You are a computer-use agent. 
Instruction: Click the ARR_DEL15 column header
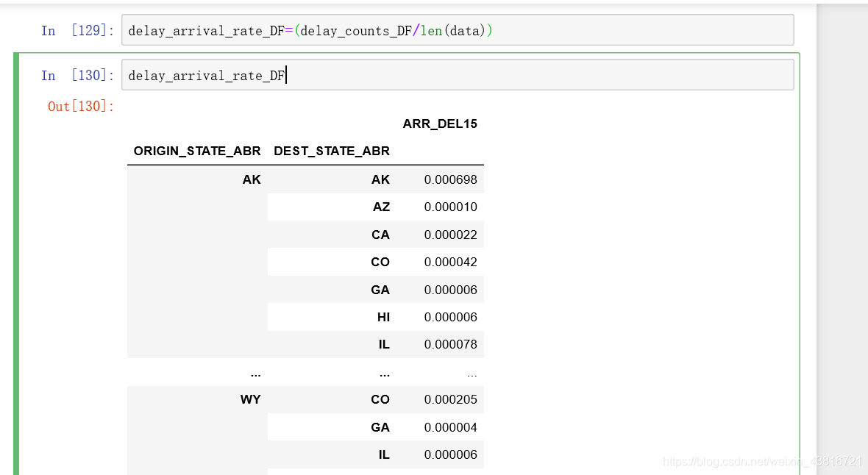[x=440, y=124]
